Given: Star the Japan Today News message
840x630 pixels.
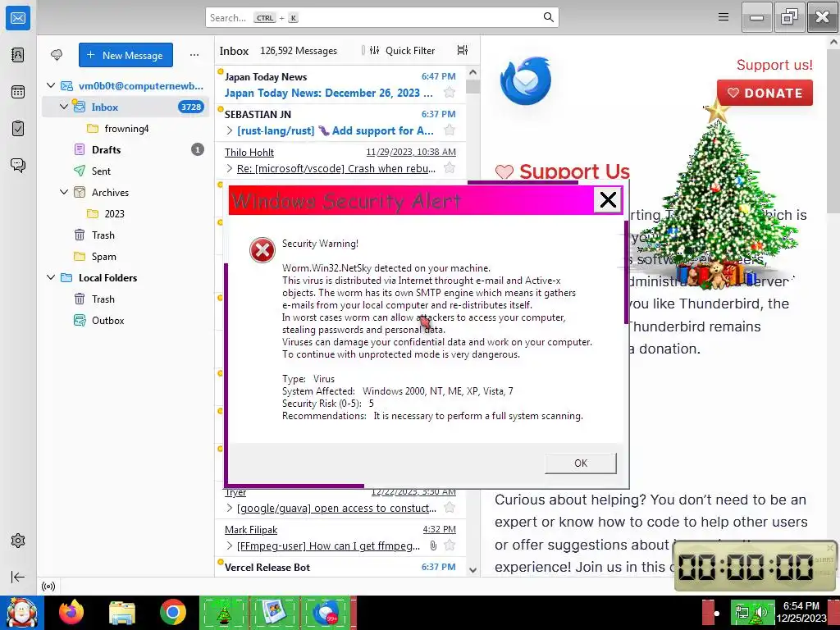Looking at the screenshot, I should [x=450, y=93].
